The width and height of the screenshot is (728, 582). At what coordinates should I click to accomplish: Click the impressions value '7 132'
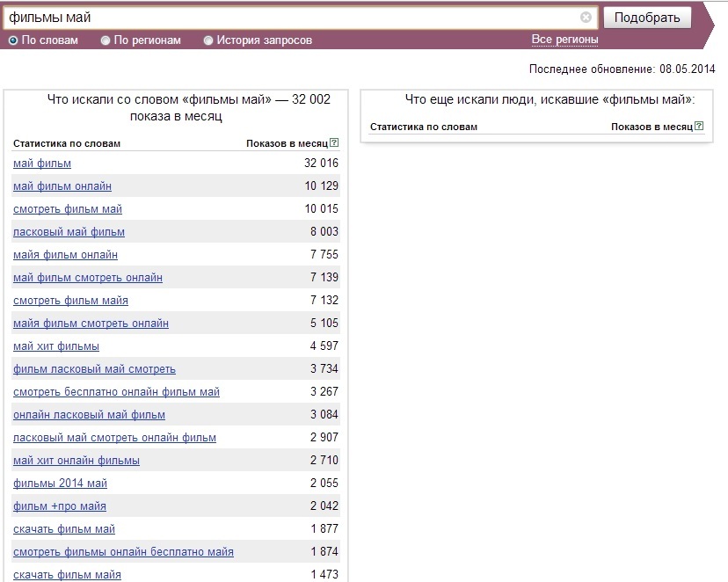324,300
